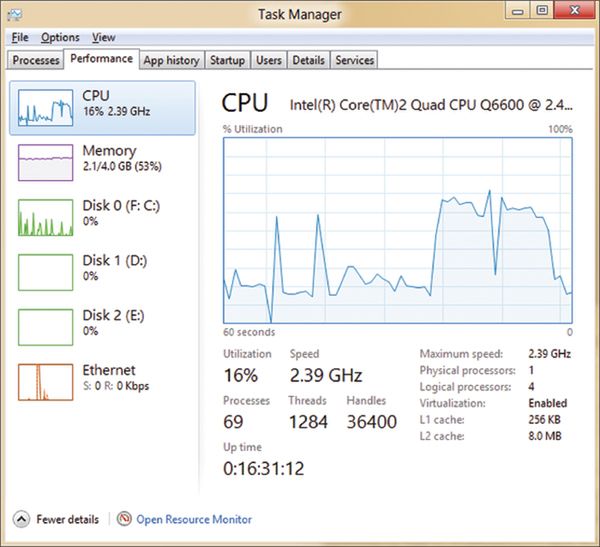Click the Fewer details button label
The width and height of the screenshot is (600, 547).
point(68,519)
